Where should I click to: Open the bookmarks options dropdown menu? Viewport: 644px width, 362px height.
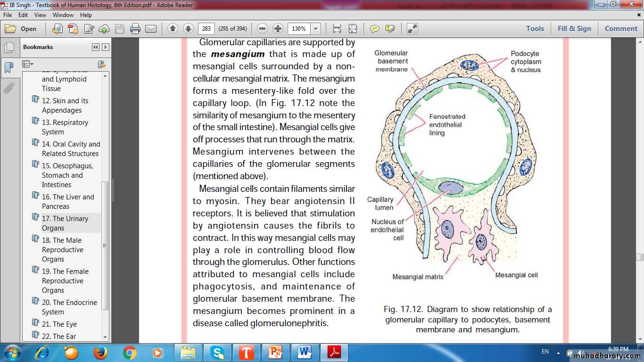click(28, 64)
